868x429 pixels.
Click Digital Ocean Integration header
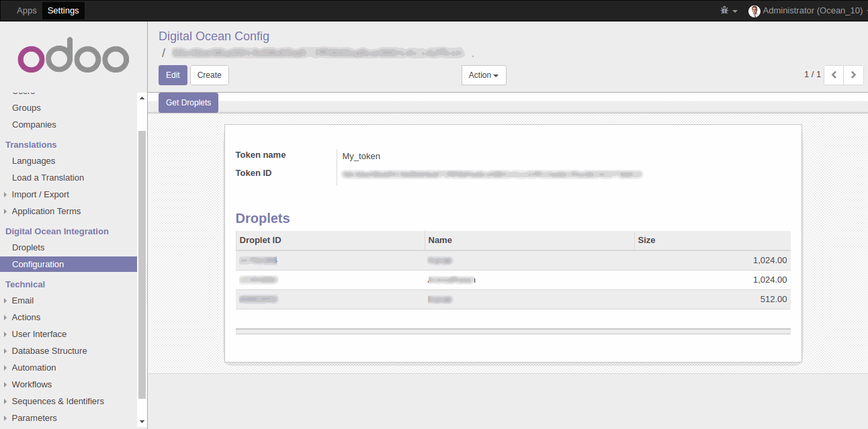pos(57,232)
